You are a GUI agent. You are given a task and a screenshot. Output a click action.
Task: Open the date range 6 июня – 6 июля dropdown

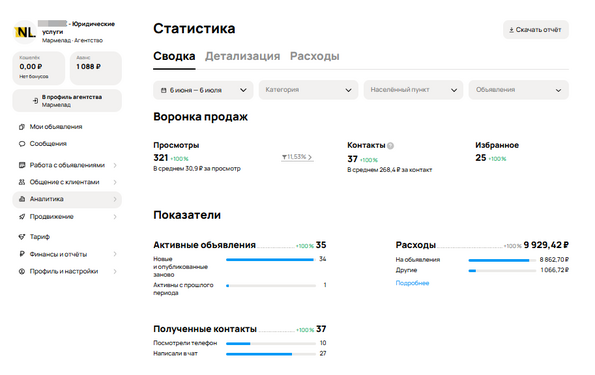(x=203, y=90)
